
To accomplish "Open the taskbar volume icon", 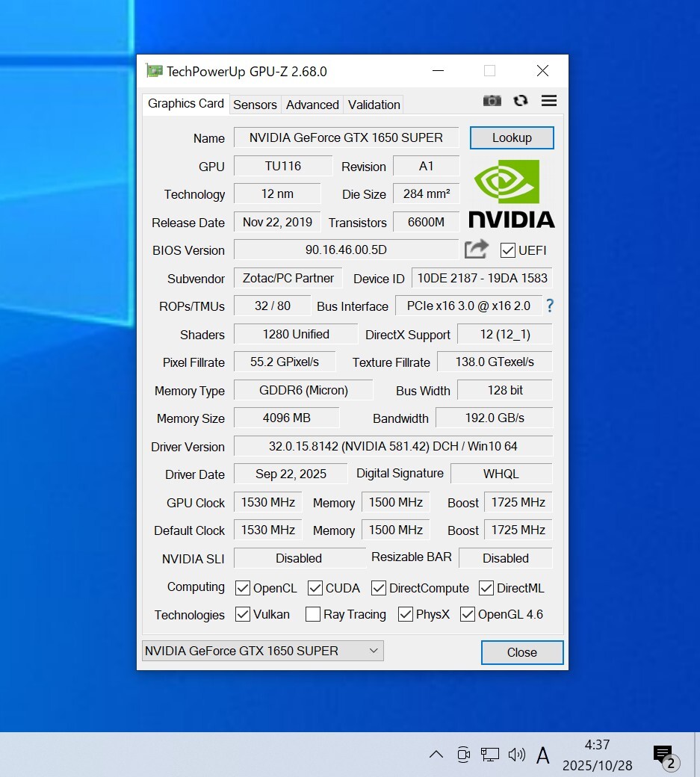I will pyautogui.click(x=516, y=755).
